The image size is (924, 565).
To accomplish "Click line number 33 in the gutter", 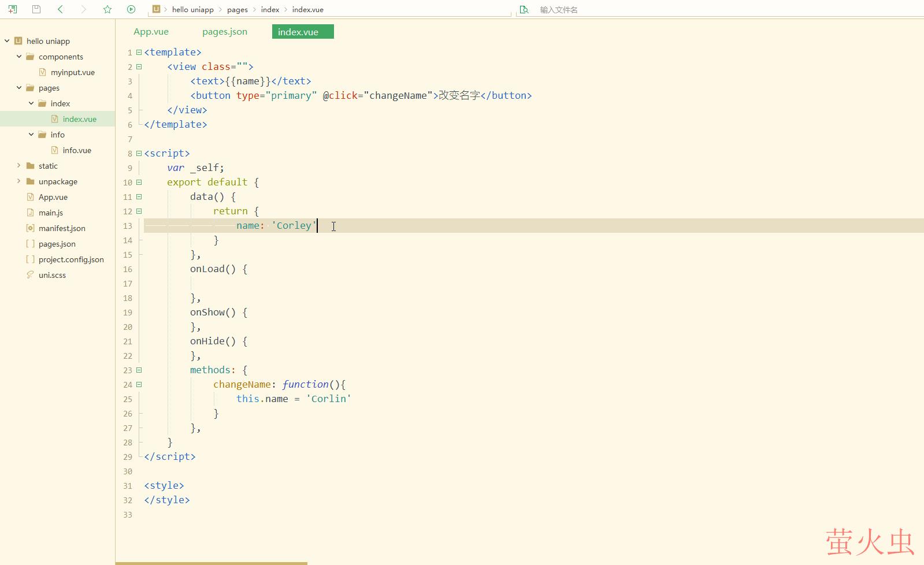I will [128, 515].
